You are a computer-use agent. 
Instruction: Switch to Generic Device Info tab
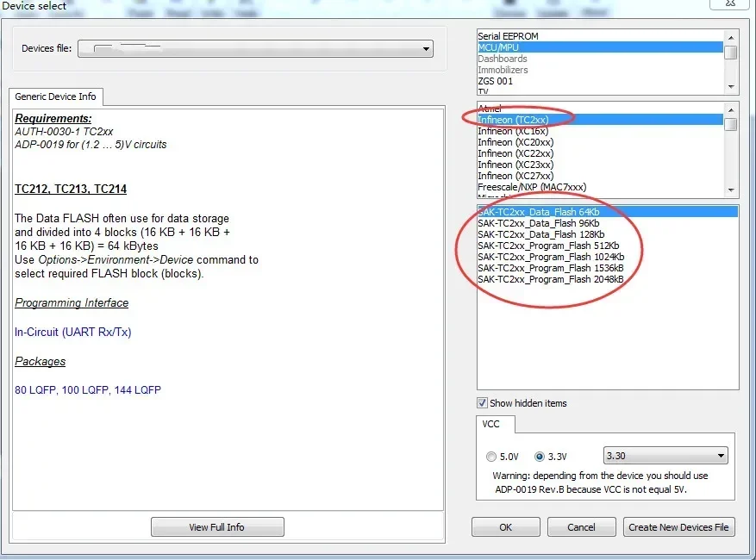(x=55, y=96)
